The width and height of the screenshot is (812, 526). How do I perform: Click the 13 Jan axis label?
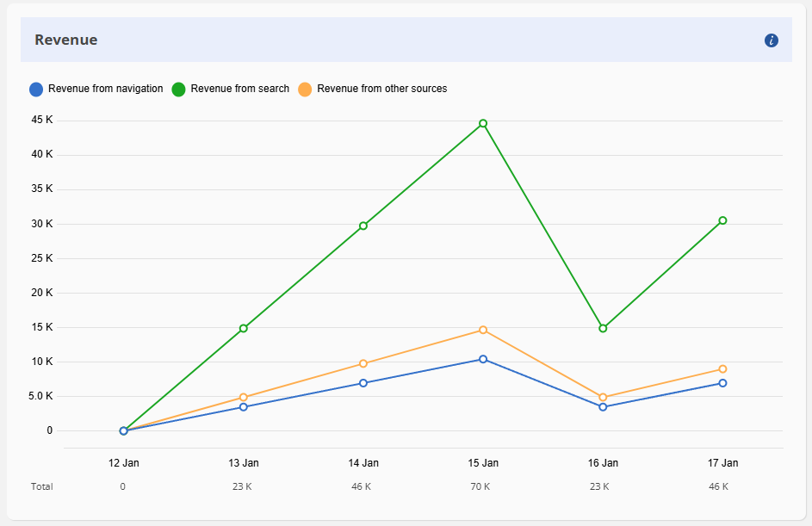(x=244, y=463)
